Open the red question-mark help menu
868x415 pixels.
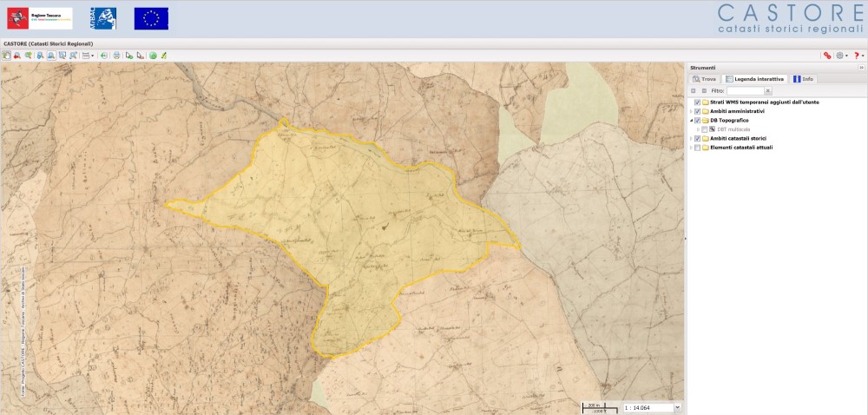858,56
